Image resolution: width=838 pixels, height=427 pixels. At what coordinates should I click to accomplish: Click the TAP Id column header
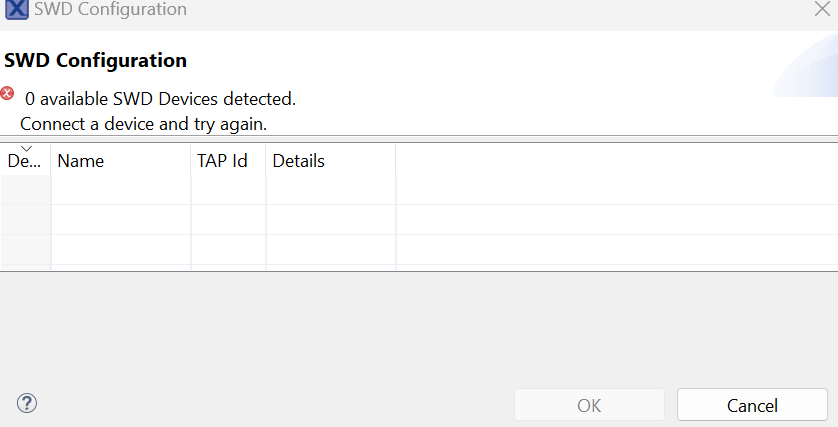coord(228,161)
